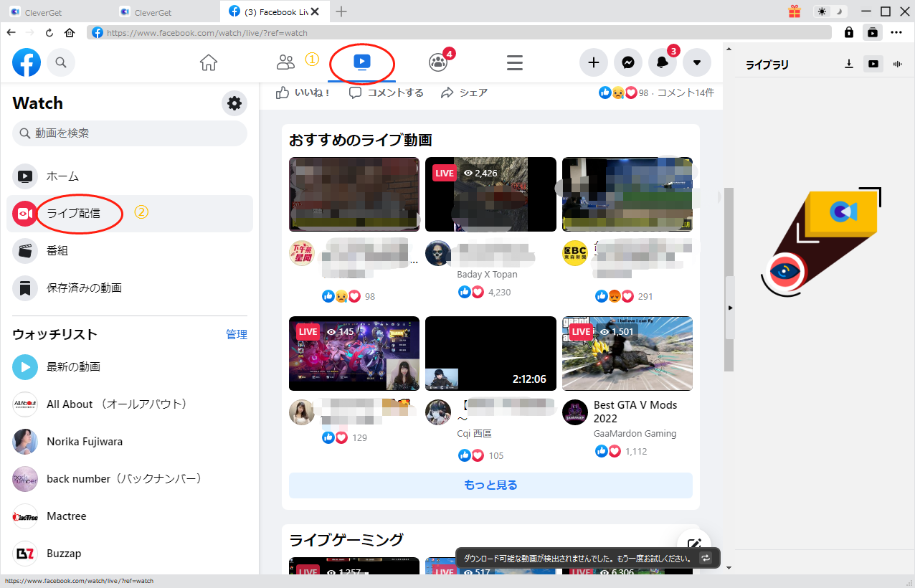Open the Groups icon with the 4 badge
The image size is (915, 588).
tap(438, 62)
